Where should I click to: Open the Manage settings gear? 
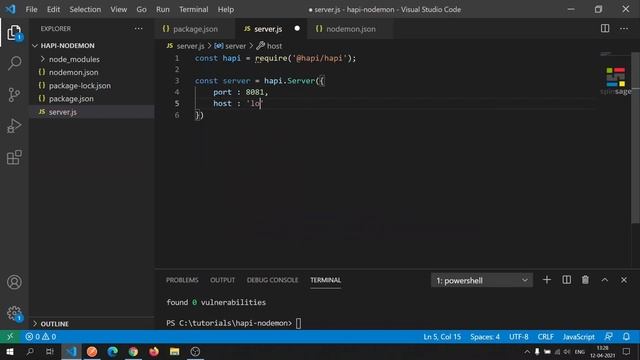tap(14, 313)
